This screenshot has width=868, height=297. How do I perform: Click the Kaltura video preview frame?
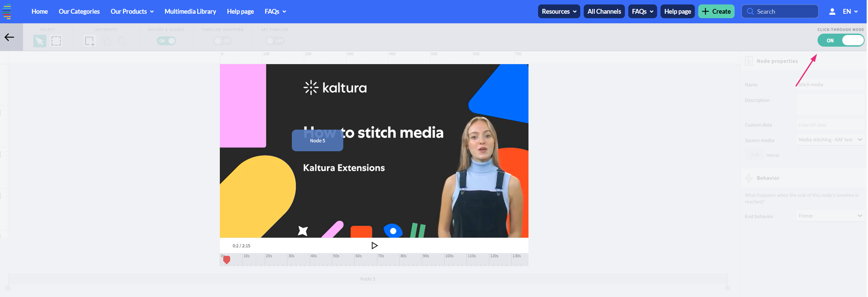click(374, 151)
